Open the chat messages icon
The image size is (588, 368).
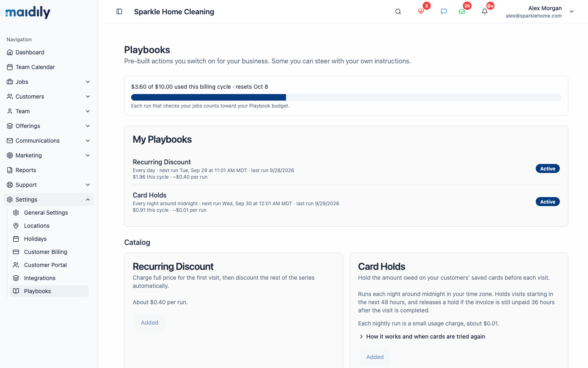[444, 11]
